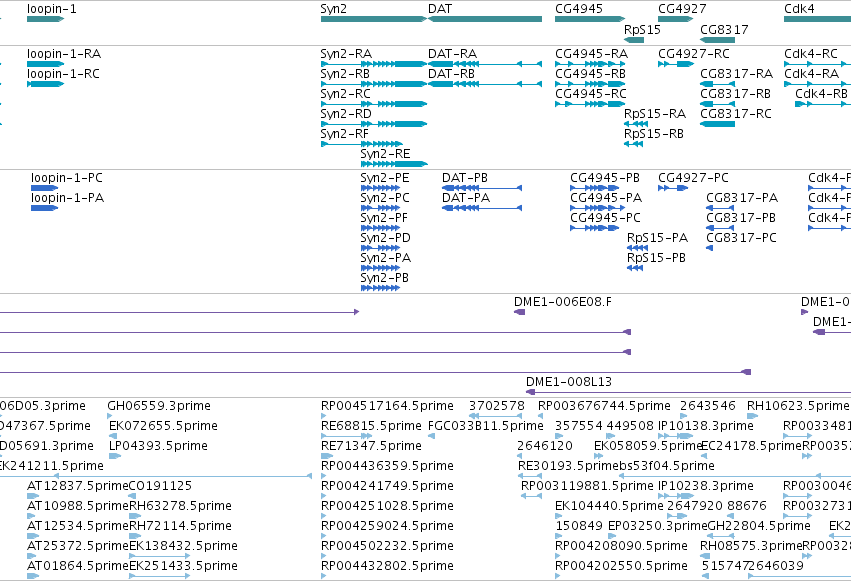Select the CG8317-PC protein feature

pyautogui.click(x=709, y=248)
